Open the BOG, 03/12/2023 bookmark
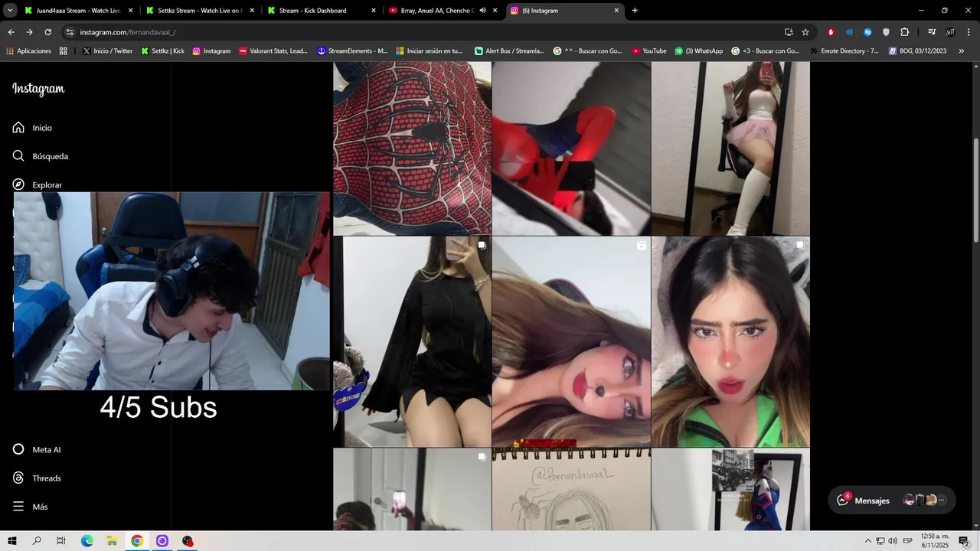Image resolution: width=980 pixels, height=551 pixels. coord(917,51)
